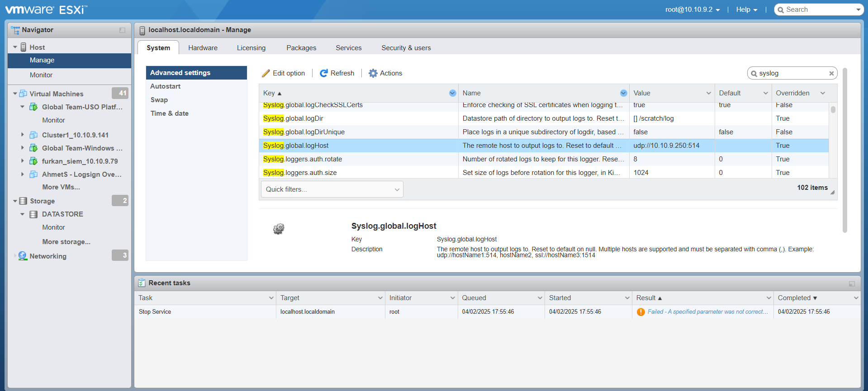Click the Key column filter indicator
The height and width of the screenshot is (391, 868).
pos(453,93)
